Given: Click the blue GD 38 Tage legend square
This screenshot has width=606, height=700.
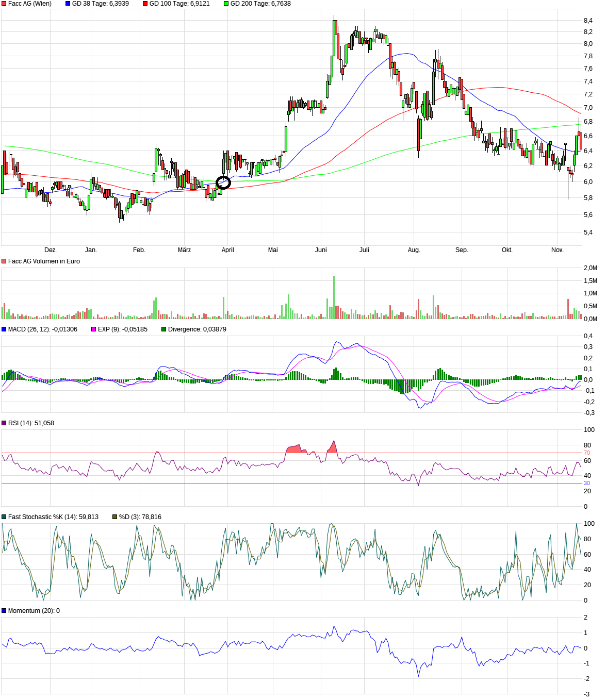Looking at the screenshot, I should click(x=68, y=4).
